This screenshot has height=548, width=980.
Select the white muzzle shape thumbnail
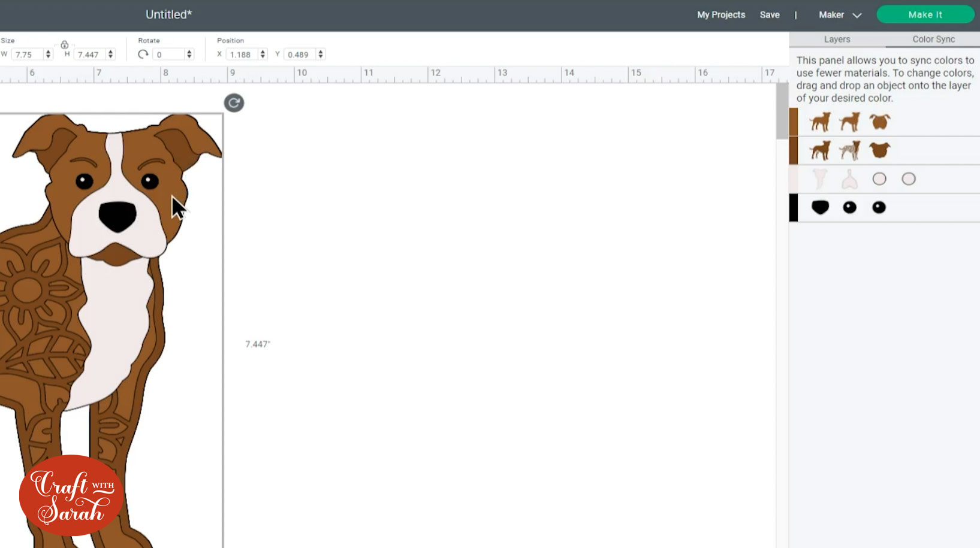[x=849, y=179]
